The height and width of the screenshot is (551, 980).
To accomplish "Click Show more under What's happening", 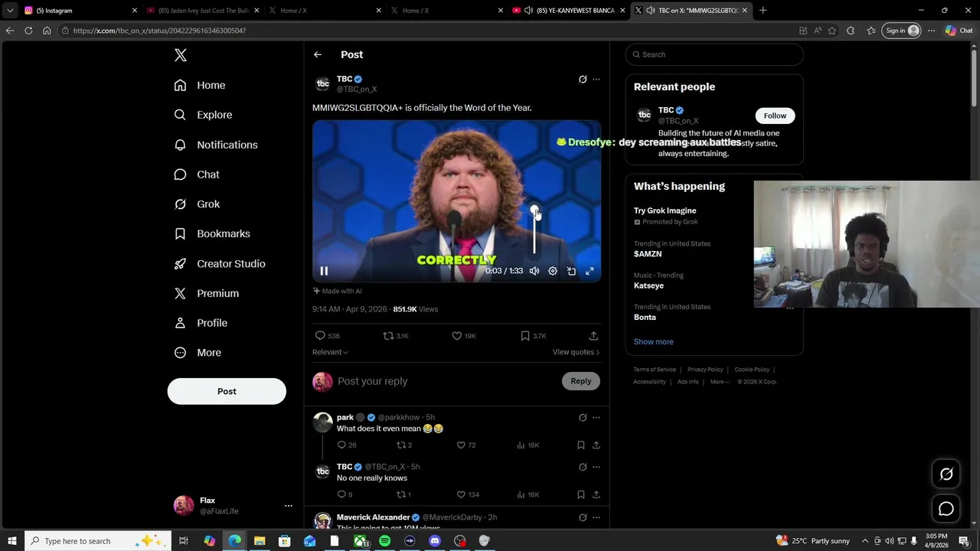I will pyautogui.click(x=654, y=342).
